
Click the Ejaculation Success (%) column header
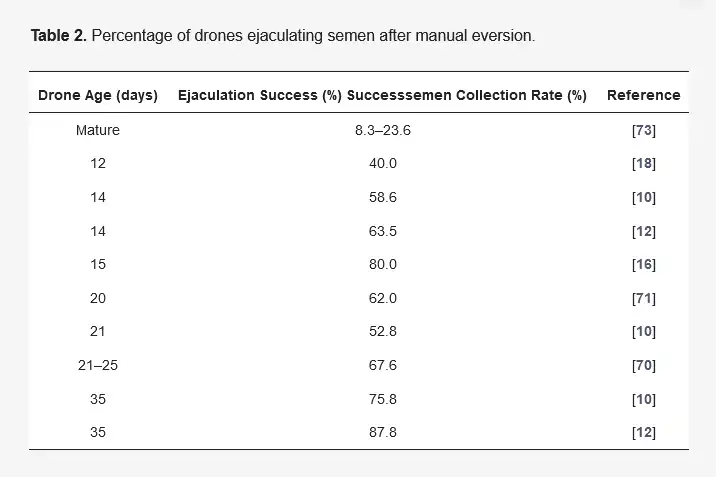click(x=260, y=96)
